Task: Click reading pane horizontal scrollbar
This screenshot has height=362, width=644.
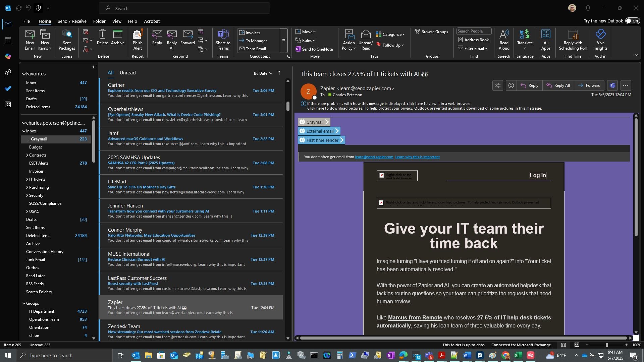Action: point(463,338)
